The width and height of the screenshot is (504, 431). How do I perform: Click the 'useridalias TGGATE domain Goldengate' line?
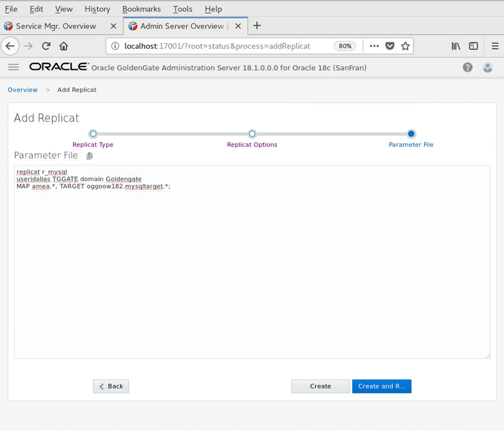79,179
